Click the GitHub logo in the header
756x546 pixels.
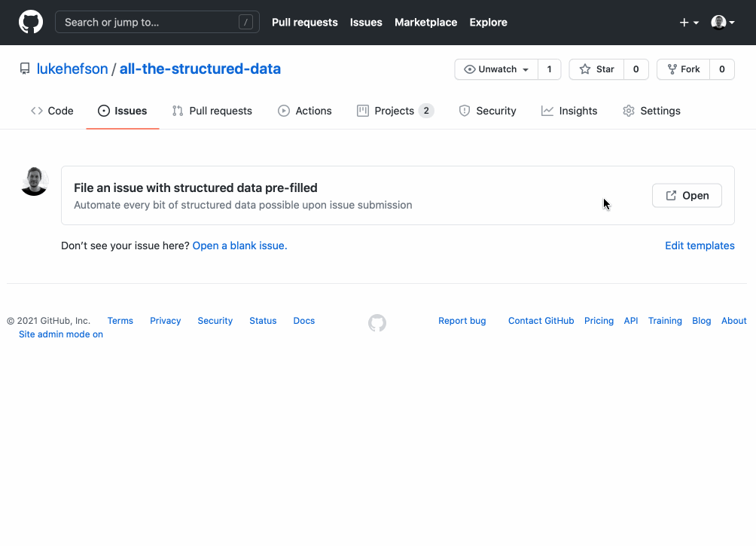pos(30,22)
